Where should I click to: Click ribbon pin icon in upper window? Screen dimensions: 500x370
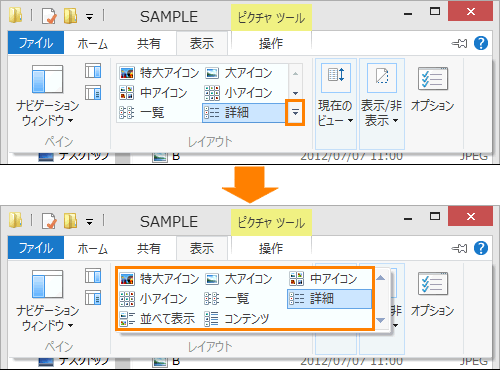click(x=459, y=43)
